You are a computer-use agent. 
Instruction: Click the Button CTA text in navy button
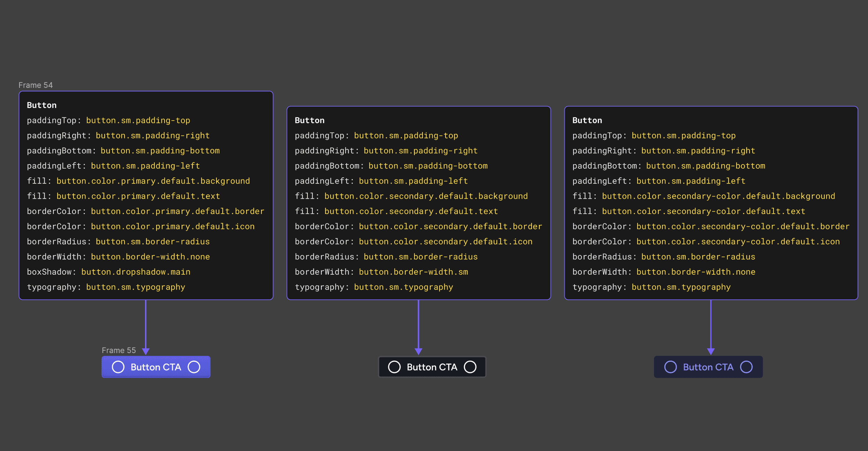(708, 367)
